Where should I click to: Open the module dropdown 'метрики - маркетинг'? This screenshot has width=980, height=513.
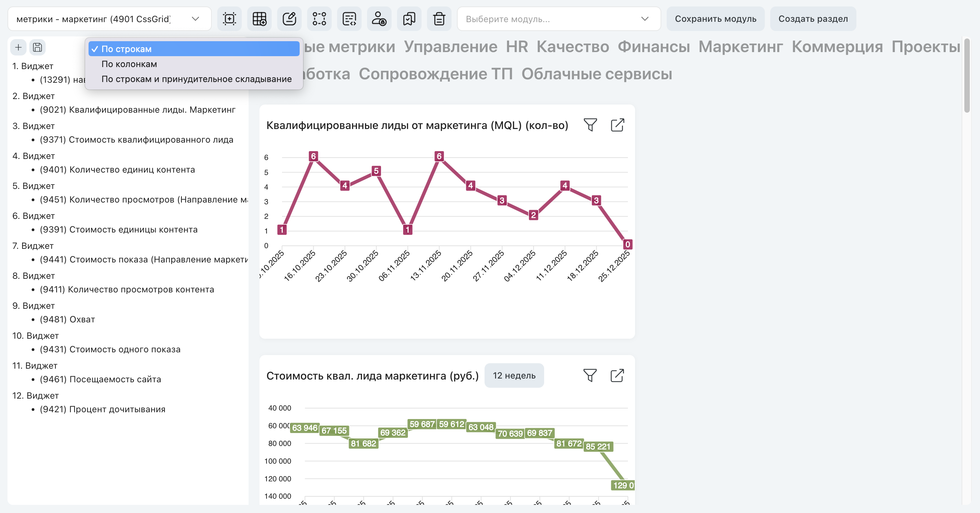tap(110, 19)
